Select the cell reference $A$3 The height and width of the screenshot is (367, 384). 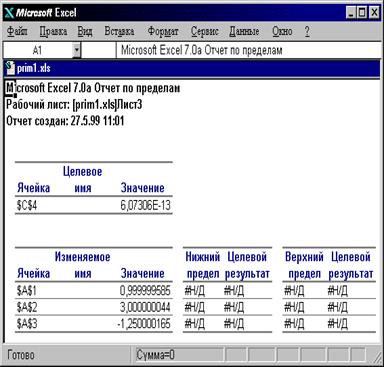(x=27, y=323)
